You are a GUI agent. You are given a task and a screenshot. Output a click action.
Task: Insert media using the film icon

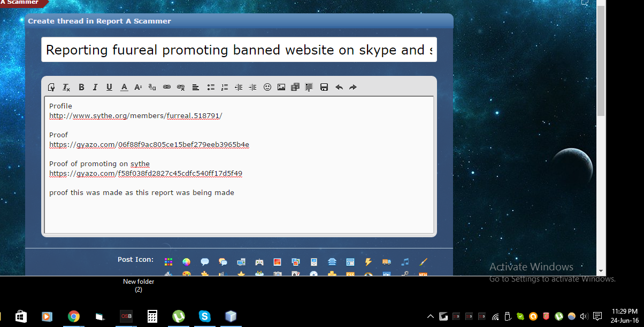[295, 87]
